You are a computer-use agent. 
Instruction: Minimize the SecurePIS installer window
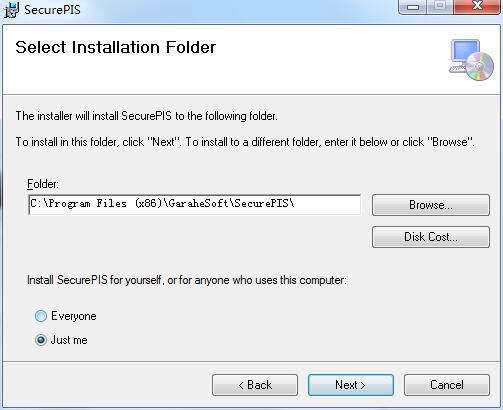point(413,7)
